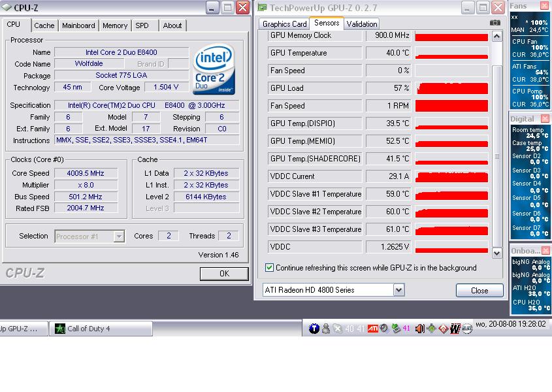Image resolution: width=552 pixels, height=392 pixels.
Task: Click the GPU-Z screenshot camera icon
Action: pyautogui.click(x=495, y=23)
